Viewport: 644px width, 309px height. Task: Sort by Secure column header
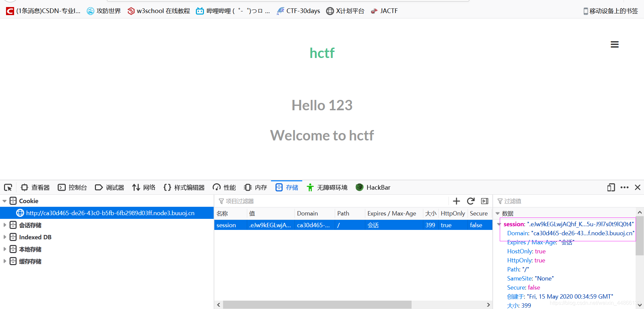[480, 213]
